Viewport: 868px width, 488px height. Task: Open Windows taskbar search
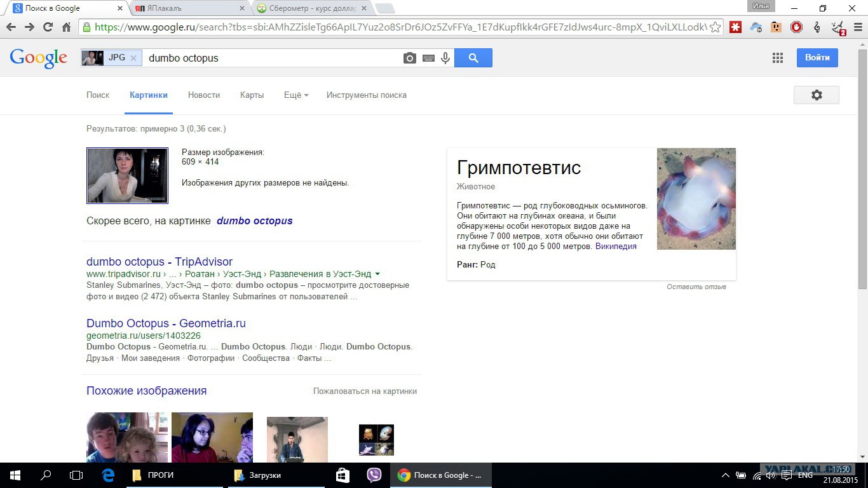coord(46,475)
